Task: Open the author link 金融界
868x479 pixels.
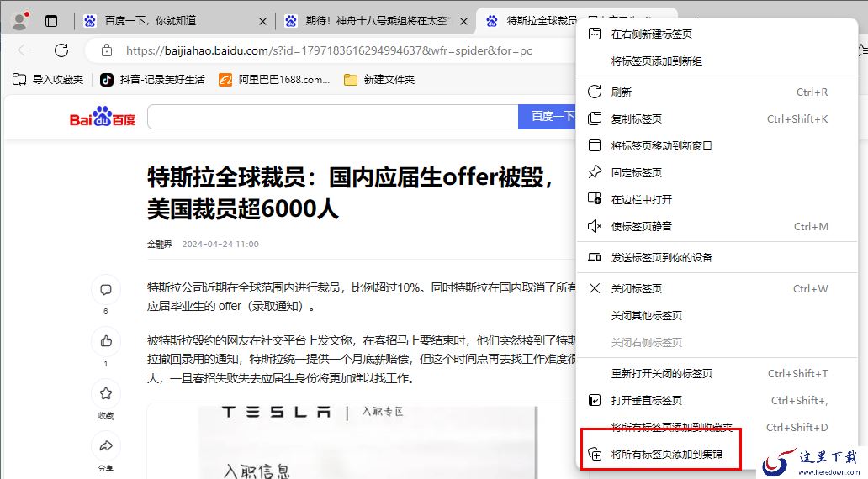Action: pos(160,244)
